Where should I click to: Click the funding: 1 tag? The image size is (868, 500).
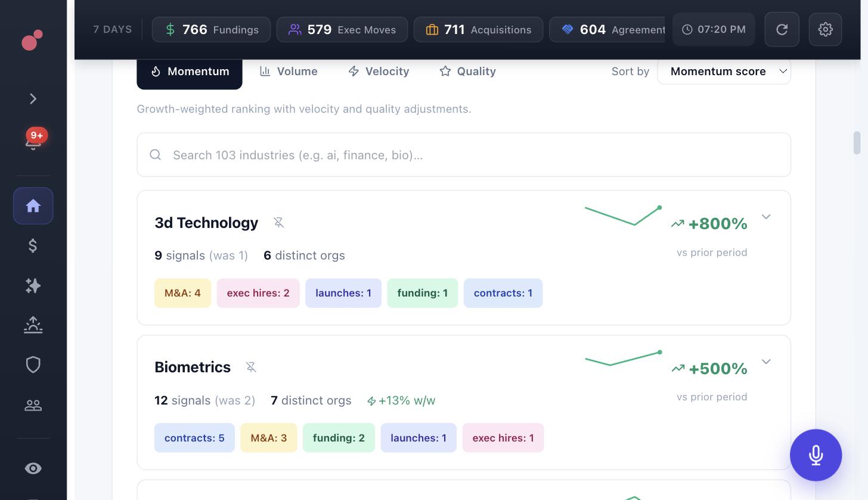[x=423, y=293]
